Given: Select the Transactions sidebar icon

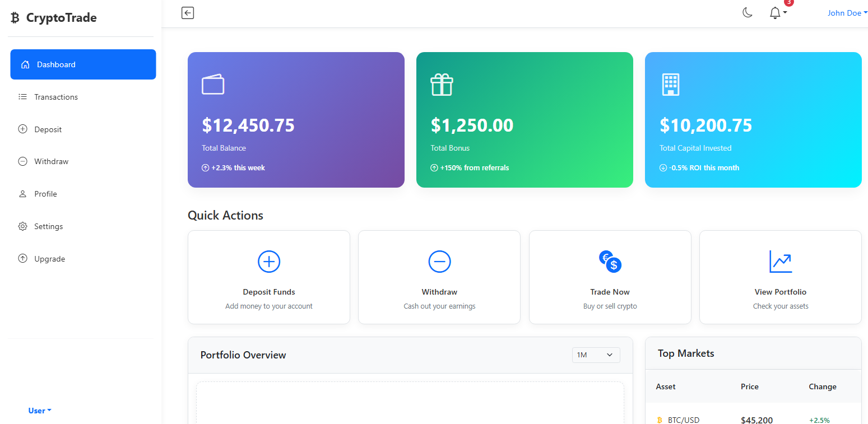Looking at the screenshot, I should (22, 96).
